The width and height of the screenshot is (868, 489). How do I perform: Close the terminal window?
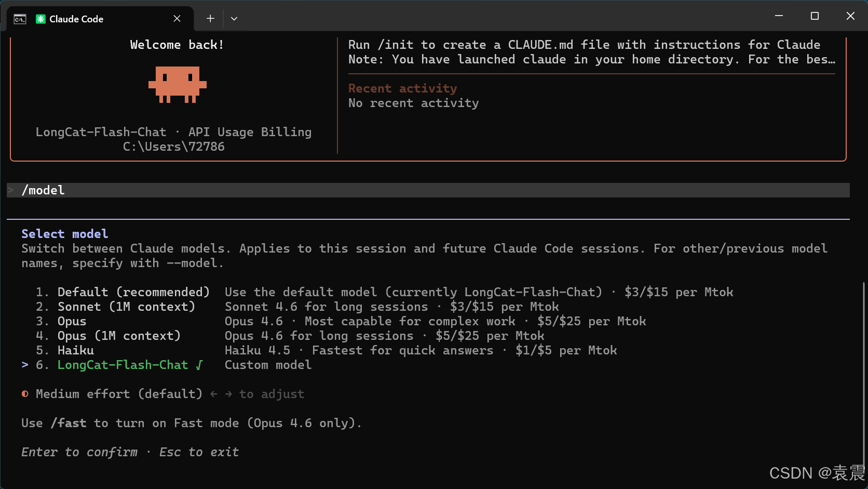tap(850, 16)
